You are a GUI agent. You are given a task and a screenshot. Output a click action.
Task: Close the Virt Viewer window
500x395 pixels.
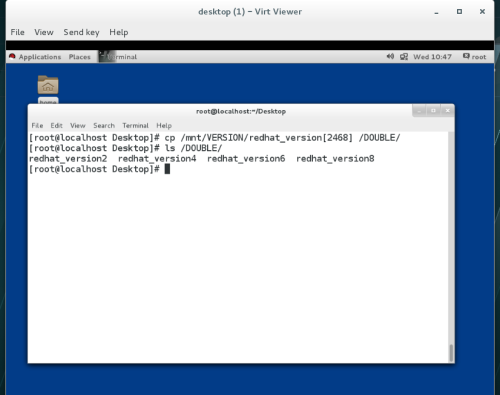(482, 12)
